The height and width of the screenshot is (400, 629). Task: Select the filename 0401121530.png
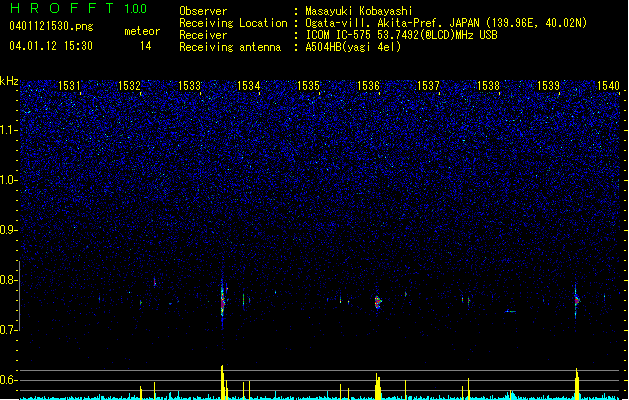(x=51, y=26)
